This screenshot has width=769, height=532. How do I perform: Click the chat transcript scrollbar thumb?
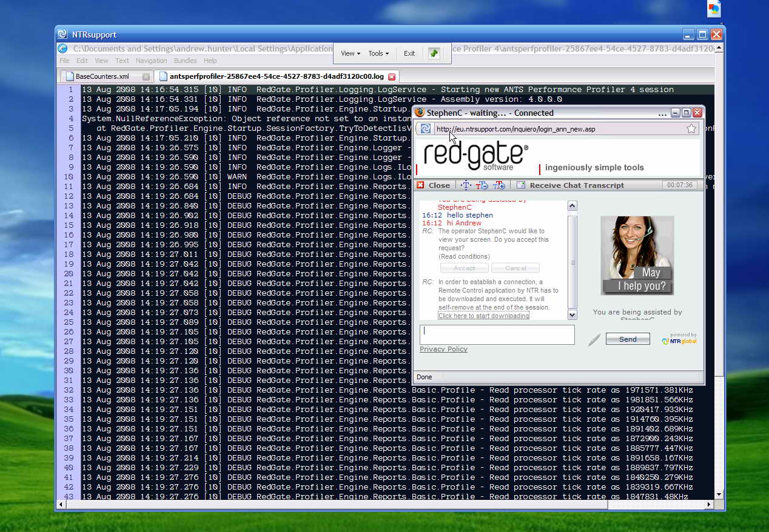point(572,262)
